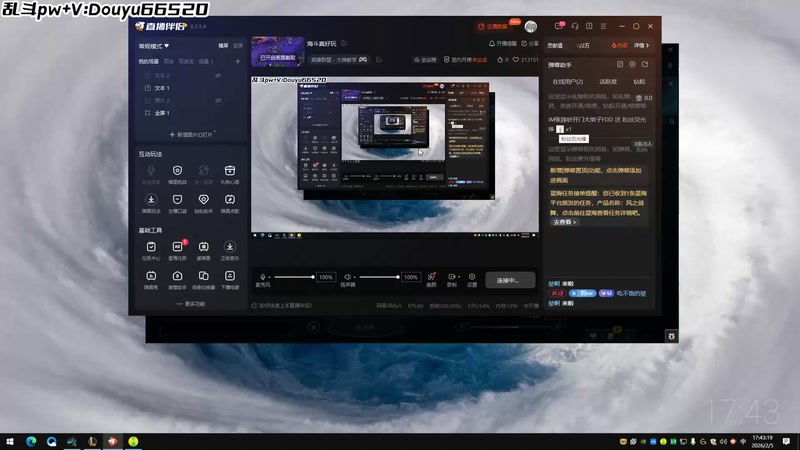Toggle visibility of the 文本 2 source

point(218,76)
